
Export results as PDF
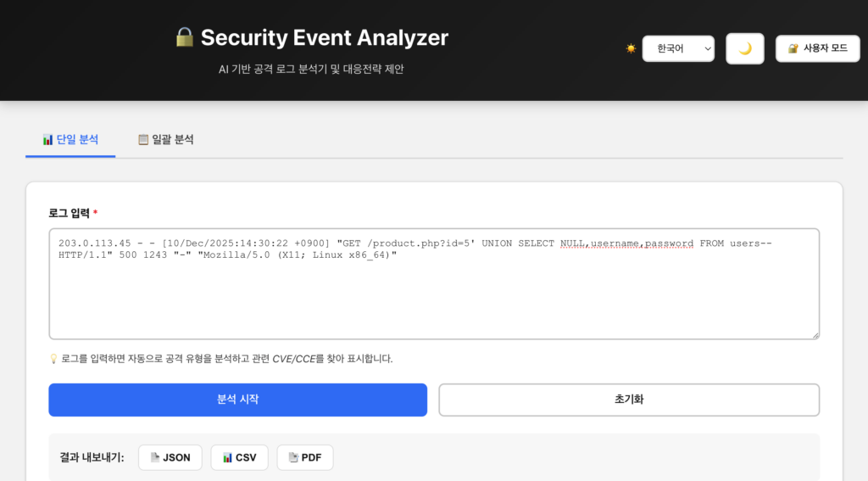pyautogui.click(x=304, y=457)
